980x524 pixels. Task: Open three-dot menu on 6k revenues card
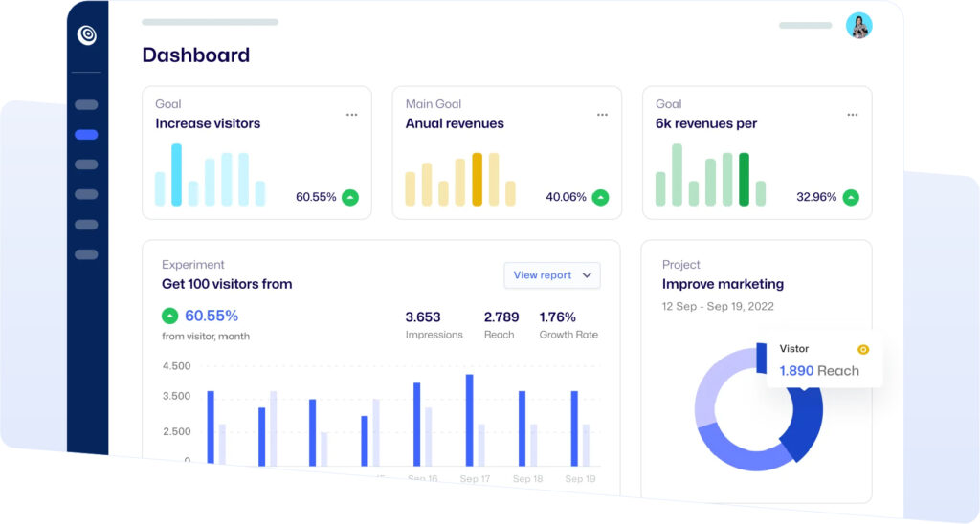pyautogui.click(x=853, y=115)
